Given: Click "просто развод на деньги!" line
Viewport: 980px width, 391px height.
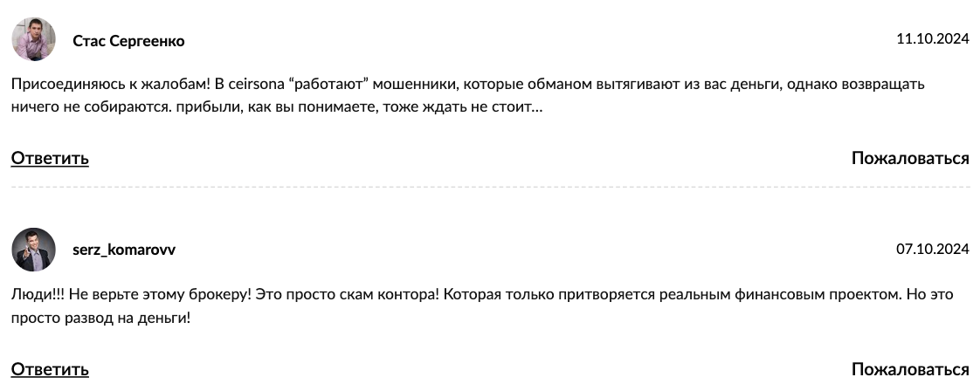Looking at the screenshot, I should pos(100,318).
